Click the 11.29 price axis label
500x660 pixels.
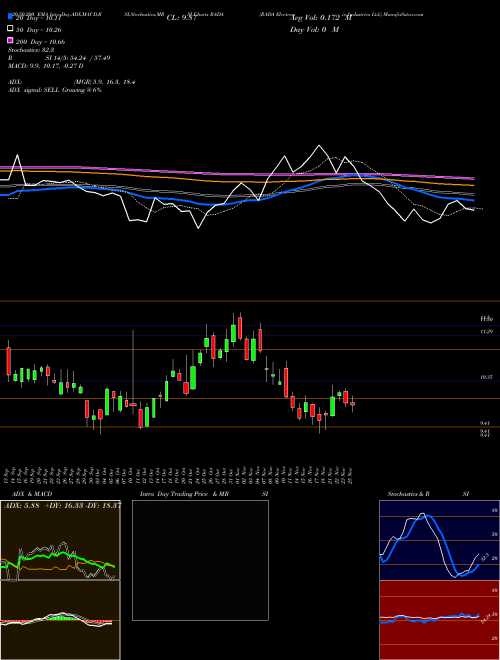(487, 332)
